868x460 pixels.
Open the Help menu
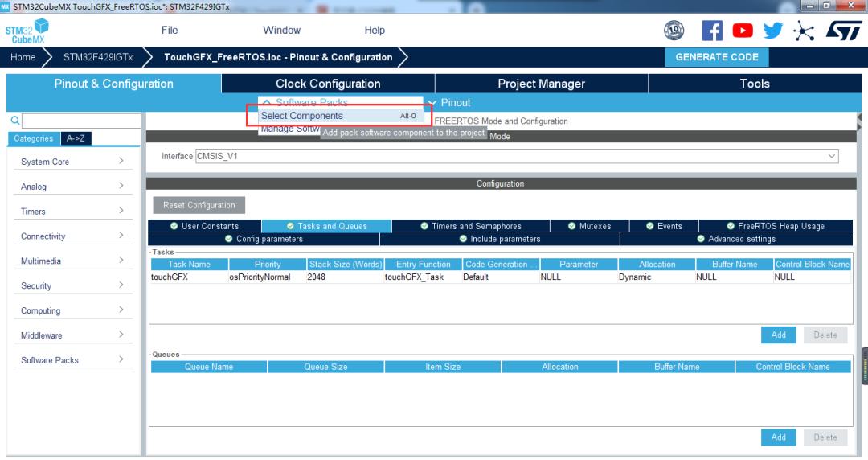375,30
